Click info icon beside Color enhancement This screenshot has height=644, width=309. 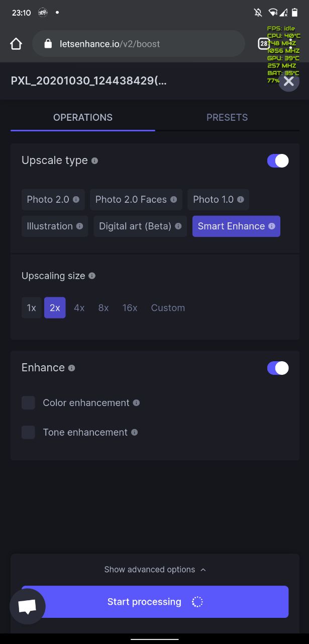[x=136, y=403]
